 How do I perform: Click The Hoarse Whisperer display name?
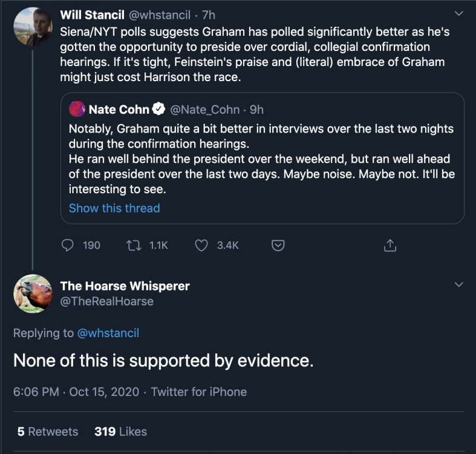click(125, 286)
